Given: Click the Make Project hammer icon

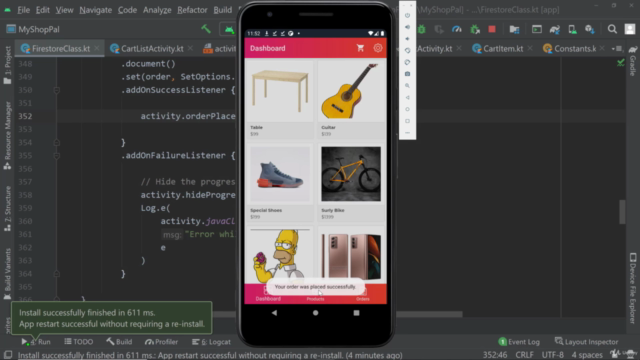Looking at the screenshot, I should point(206,29).
